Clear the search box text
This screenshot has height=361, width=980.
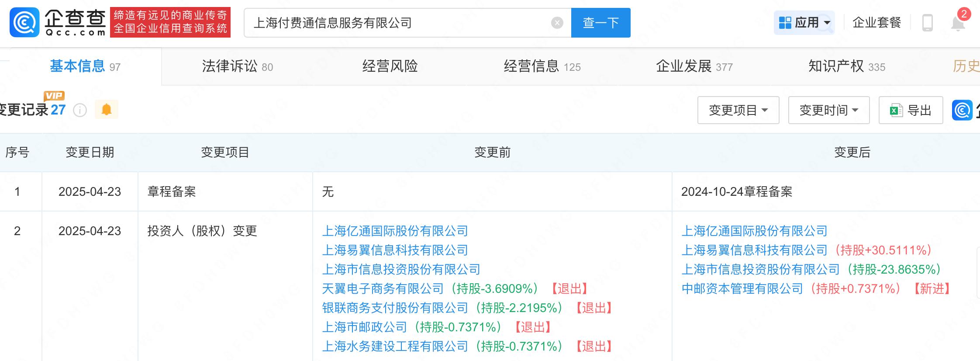click(x=557, y=23)
